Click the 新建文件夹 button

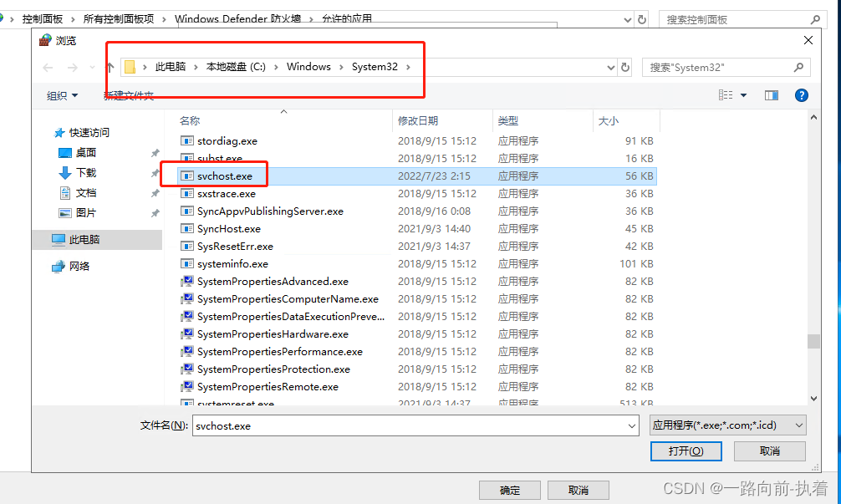pyautogui.click(x=129, y=95)
